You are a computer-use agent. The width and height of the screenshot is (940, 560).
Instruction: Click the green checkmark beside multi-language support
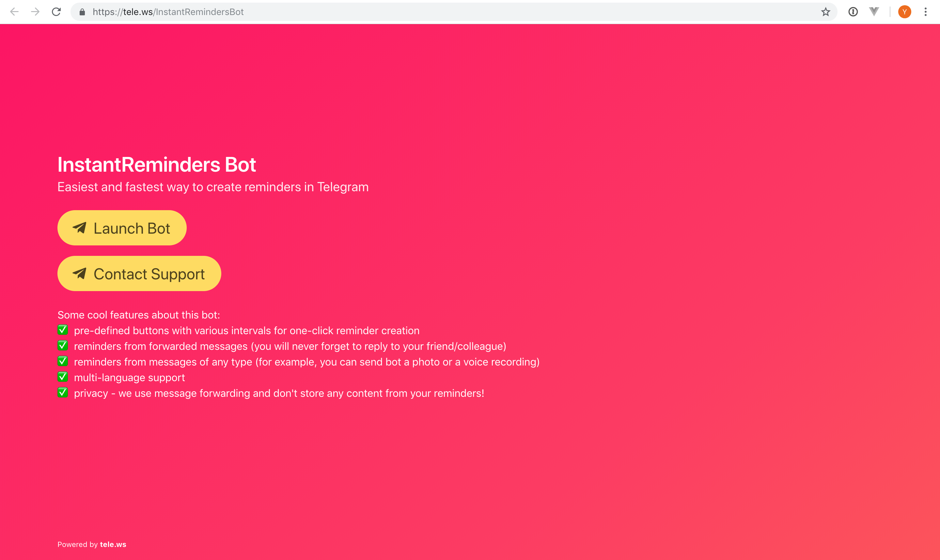63,377
